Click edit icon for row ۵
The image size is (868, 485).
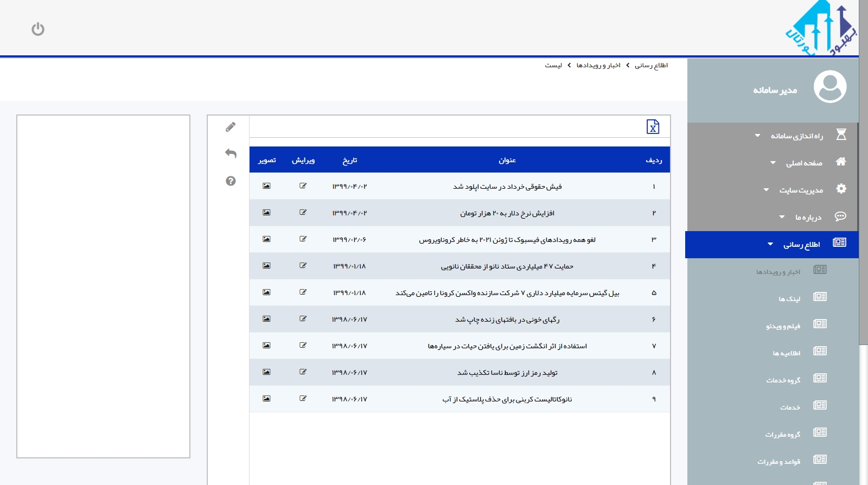[303, 292]
